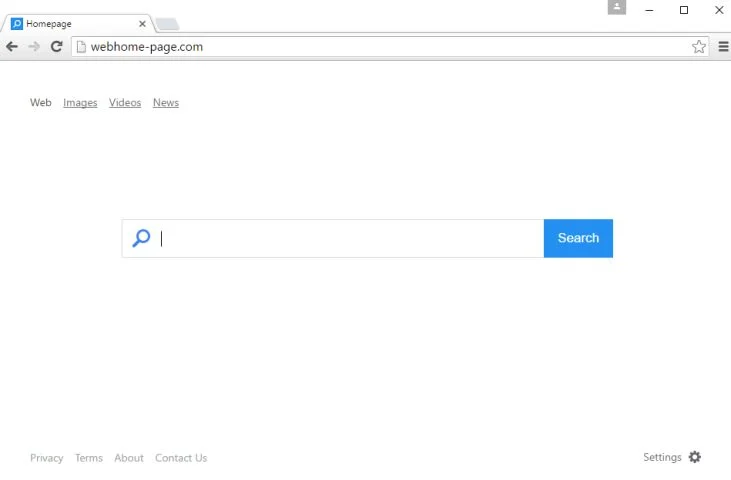Reload the page with the refresh icon
Viewport: 731px width, 480px height.
[x=56, y=47]
